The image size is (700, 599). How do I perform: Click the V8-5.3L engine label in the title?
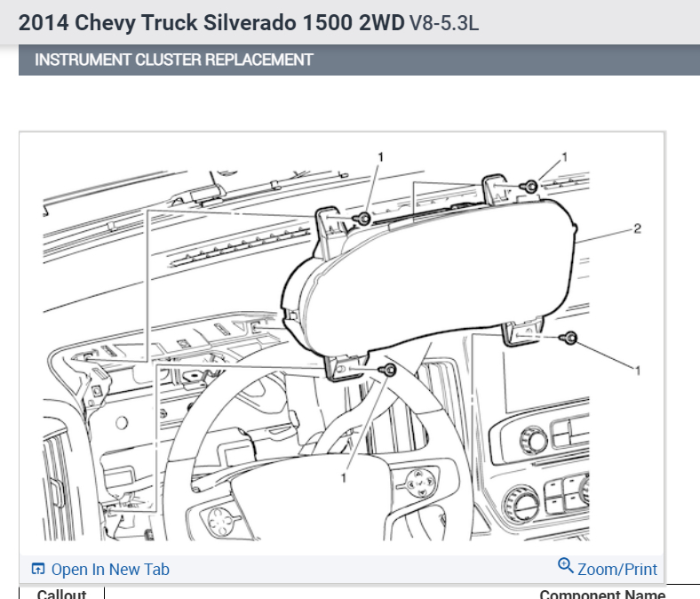[444, 23]
